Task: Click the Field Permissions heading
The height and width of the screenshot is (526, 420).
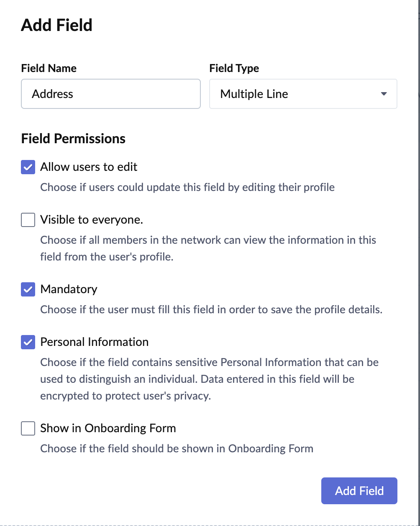Action: [x=73, y=139]
